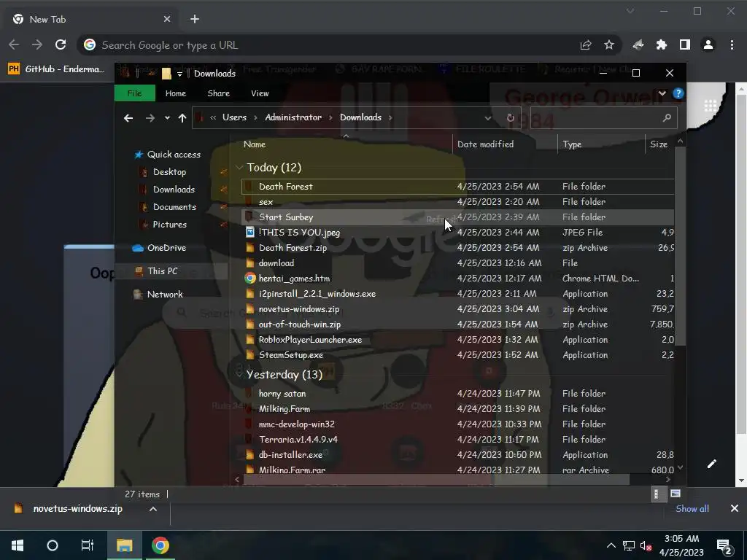
Task: Open a new Chrome tab with the plus icon
Action: 194,19
